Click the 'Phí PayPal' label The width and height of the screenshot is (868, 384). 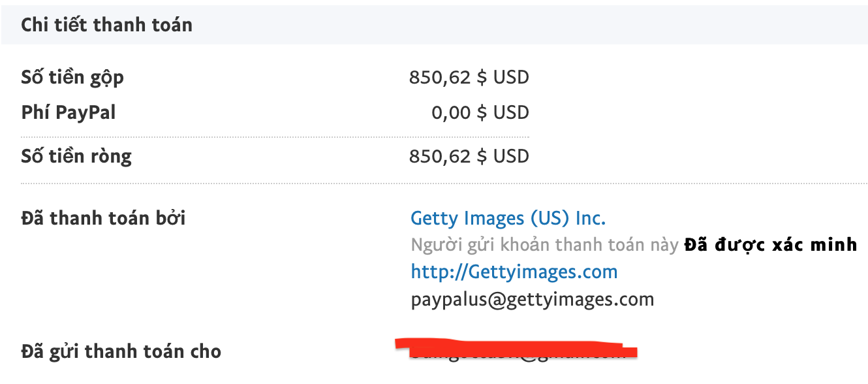[x=69, y=112]
